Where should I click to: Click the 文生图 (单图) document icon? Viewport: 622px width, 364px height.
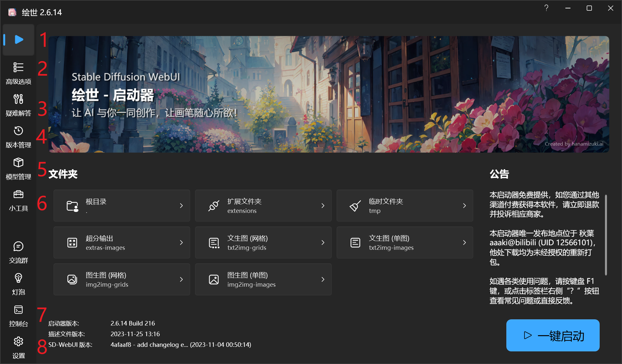(355, 243)
